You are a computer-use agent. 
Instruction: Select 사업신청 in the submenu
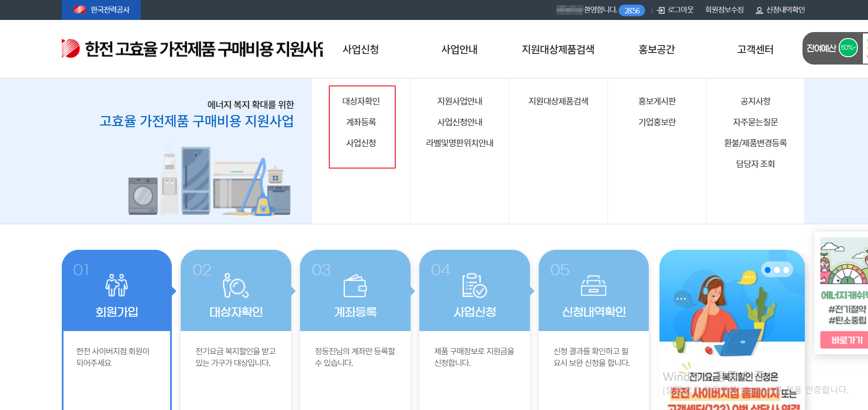point(361,143)
